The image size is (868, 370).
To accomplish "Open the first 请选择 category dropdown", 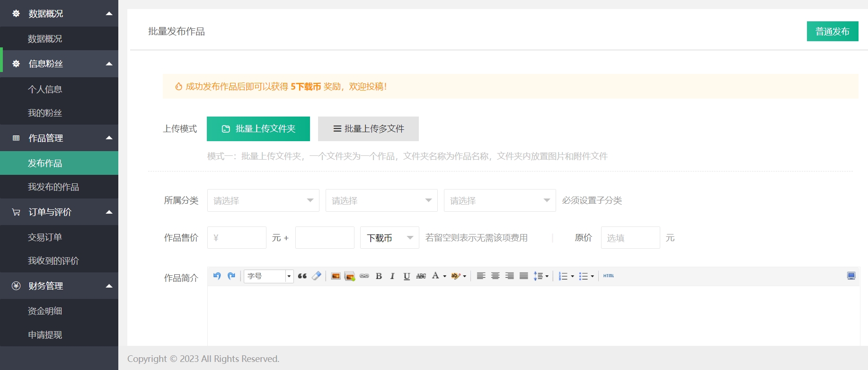I will click(x=263, y=200).
